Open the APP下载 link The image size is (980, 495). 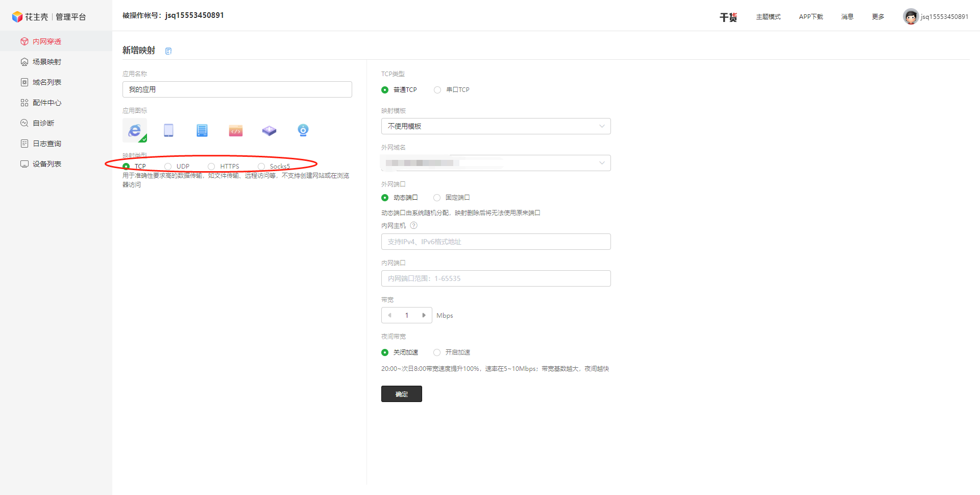click(811, 17)
